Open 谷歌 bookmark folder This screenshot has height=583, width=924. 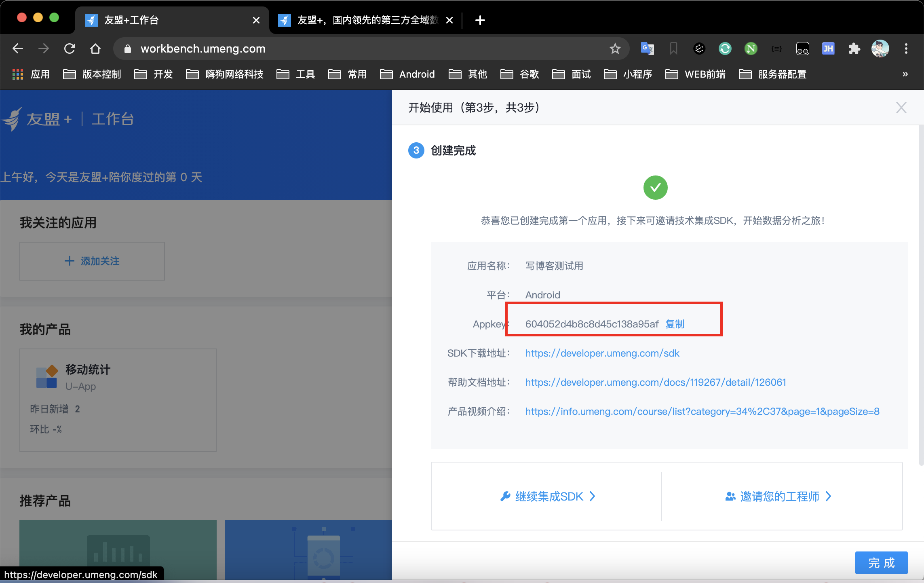coord(520,74)
